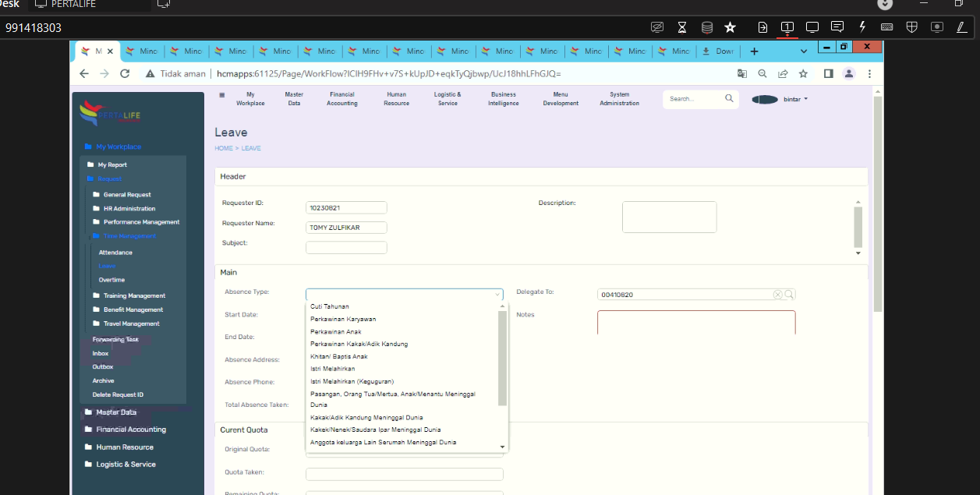
Task: Open Inbox in the sidebar
Action: click(x=101, y=353)
